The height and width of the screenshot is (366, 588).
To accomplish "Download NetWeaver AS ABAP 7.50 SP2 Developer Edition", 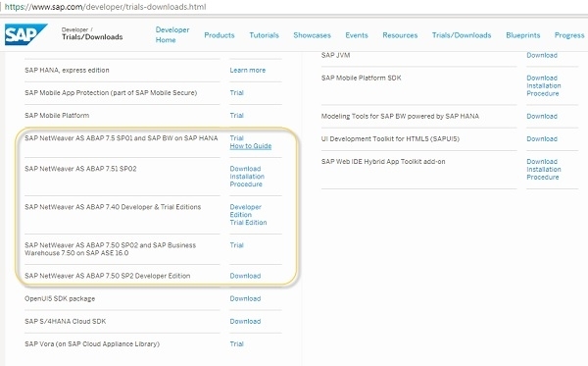I will pyautogui.click(x=245, y=276).
